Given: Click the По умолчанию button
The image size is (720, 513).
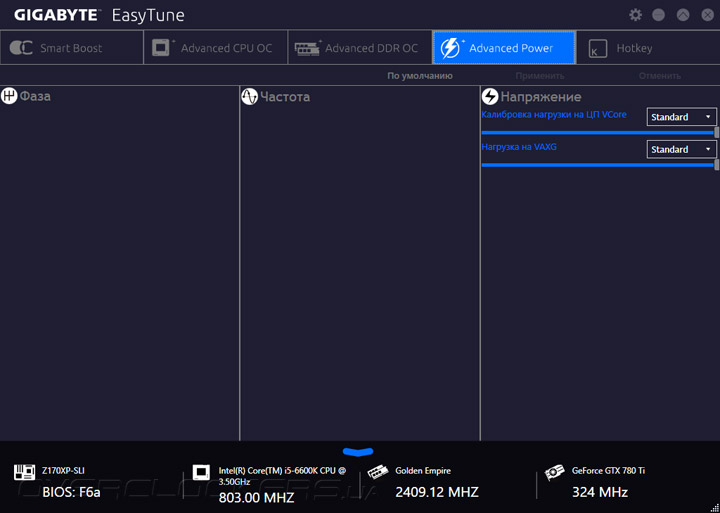Looking at the screenshot, I should point(420,76).
